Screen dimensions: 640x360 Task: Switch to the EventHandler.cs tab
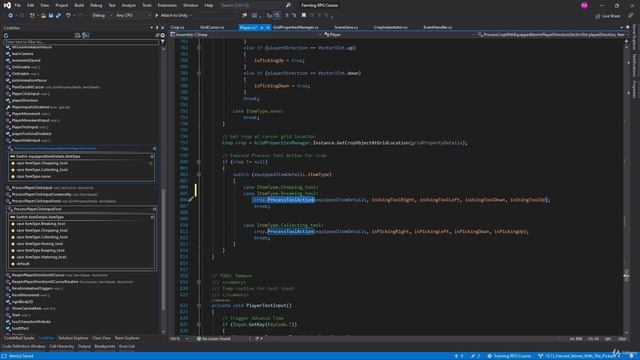pyautogui.click(x=438, y=27)
